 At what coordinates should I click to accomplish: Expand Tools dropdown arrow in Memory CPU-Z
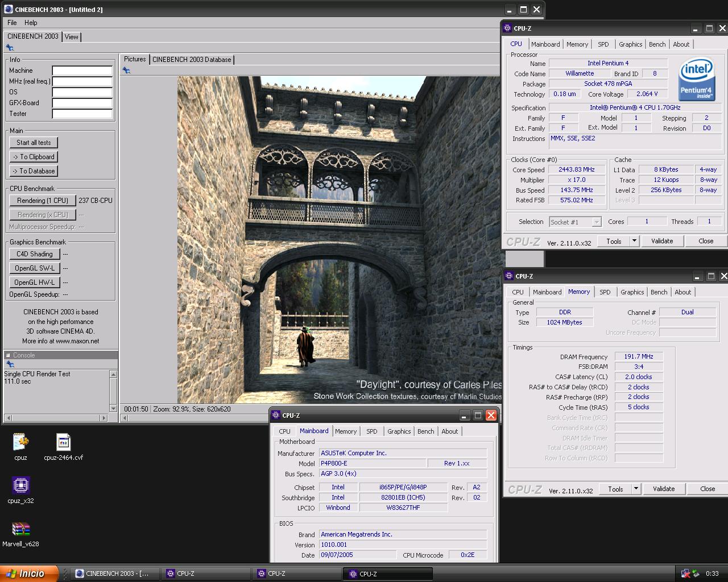coord(636,489)
